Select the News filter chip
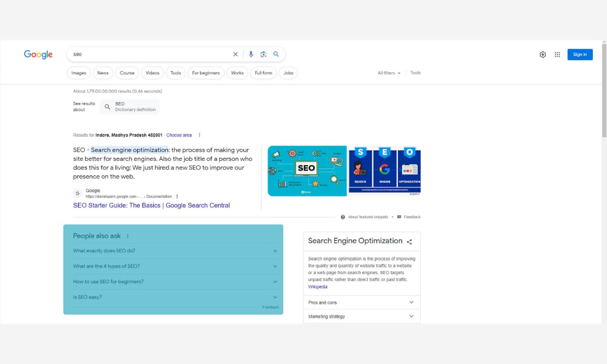The image size is (607, 364). 103,73
